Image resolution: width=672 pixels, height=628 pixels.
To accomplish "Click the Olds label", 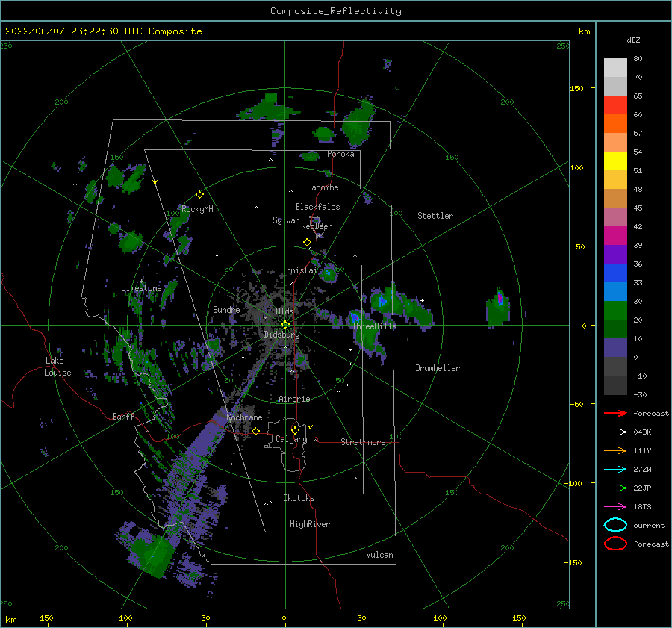I will (284, 311).
